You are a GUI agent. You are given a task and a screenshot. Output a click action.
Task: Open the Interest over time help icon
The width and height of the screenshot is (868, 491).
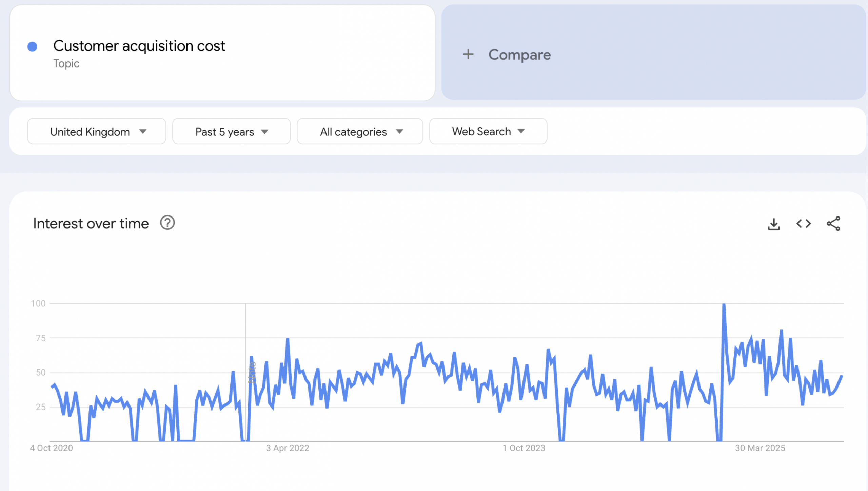pyautogui.click(x=167, y=223)
